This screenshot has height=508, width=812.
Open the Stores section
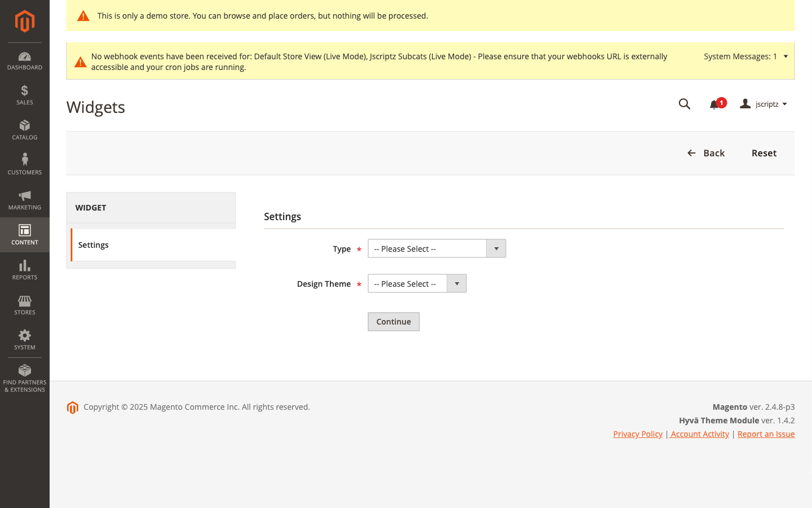(24, 305)
